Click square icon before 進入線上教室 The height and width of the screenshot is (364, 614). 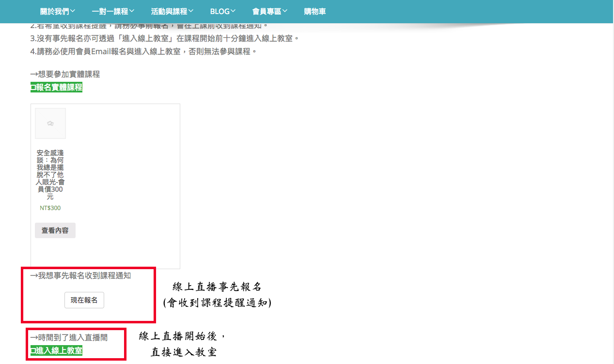33,351
